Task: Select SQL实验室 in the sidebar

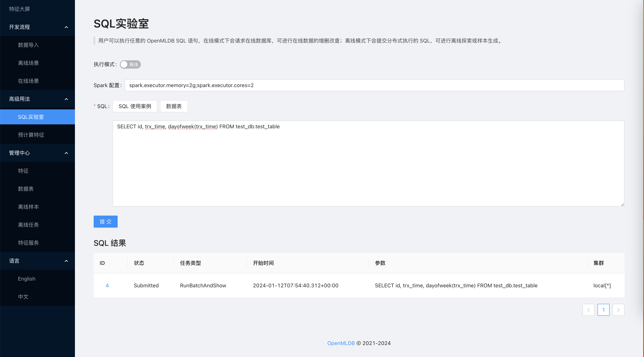Action: tap(37, 117)
